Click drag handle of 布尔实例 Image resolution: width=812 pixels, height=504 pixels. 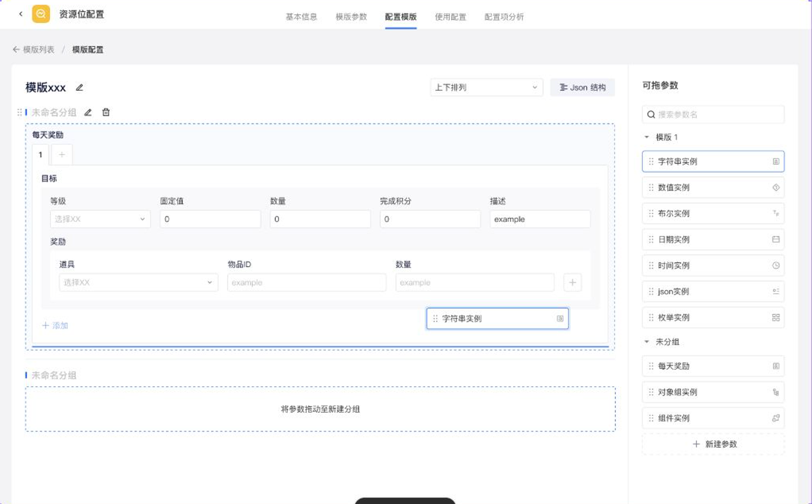tap(651, 214)
